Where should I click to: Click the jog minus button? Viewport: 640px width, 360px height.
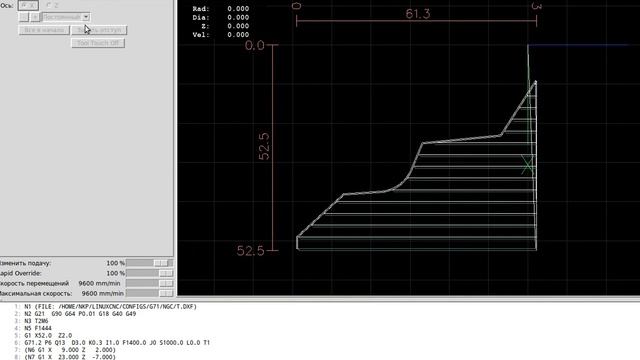pyautogui.click(x=24, y=17)
